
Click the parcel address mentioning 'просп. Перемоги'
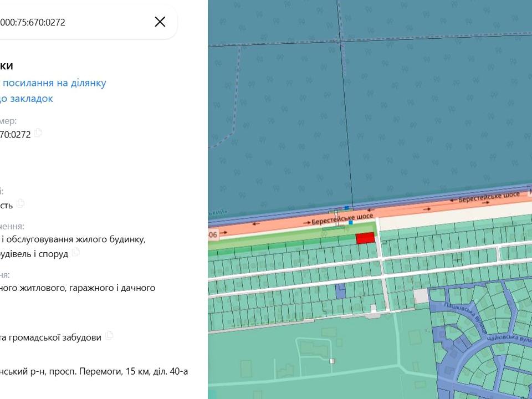[94, 371]
